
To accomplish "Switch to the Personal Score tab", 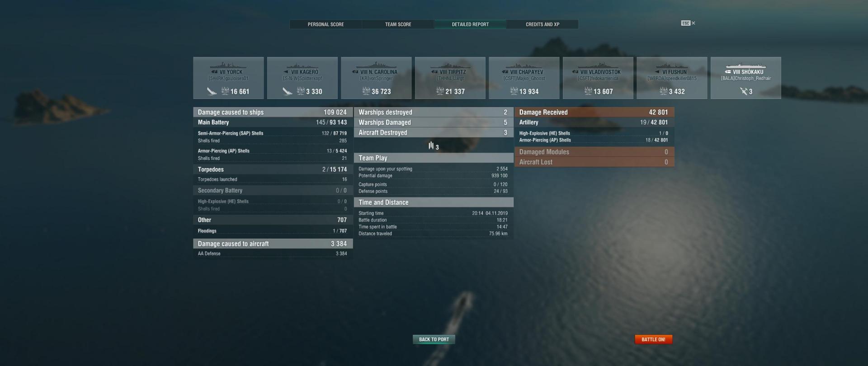I will pos(325,24).
